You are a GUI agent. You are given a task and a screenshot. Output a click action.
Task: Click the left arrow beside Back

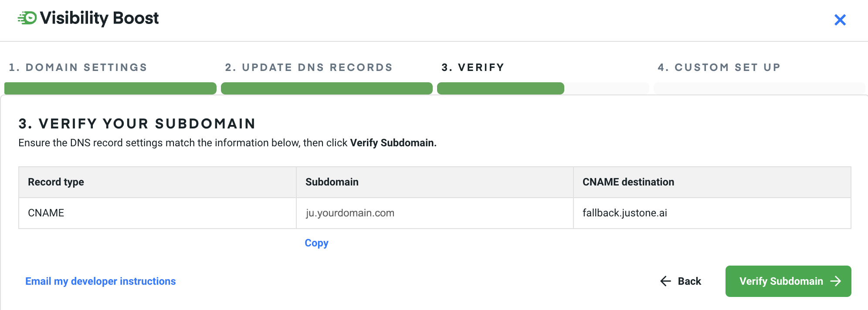click(665, 281)
